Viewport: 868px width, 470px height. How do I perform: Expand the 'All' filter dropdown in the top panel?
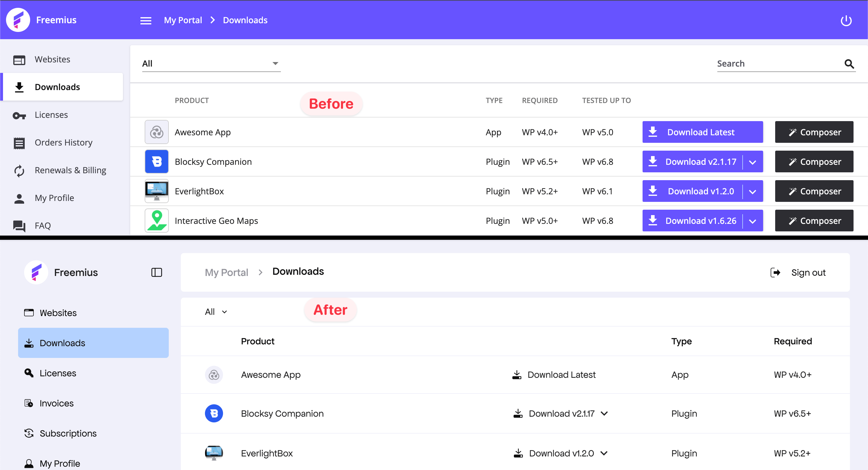(211, 64)
